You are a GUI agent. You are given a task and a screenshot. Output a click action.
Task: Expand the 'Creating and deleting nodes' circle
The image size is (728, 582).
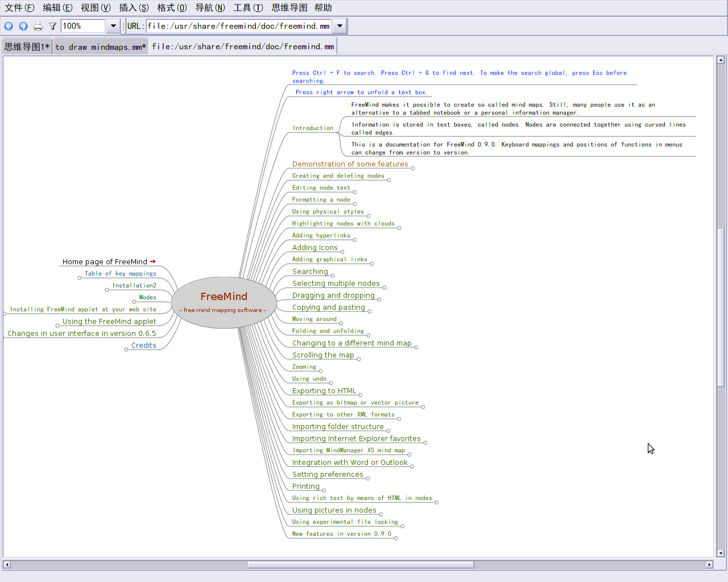pos(389,180)
